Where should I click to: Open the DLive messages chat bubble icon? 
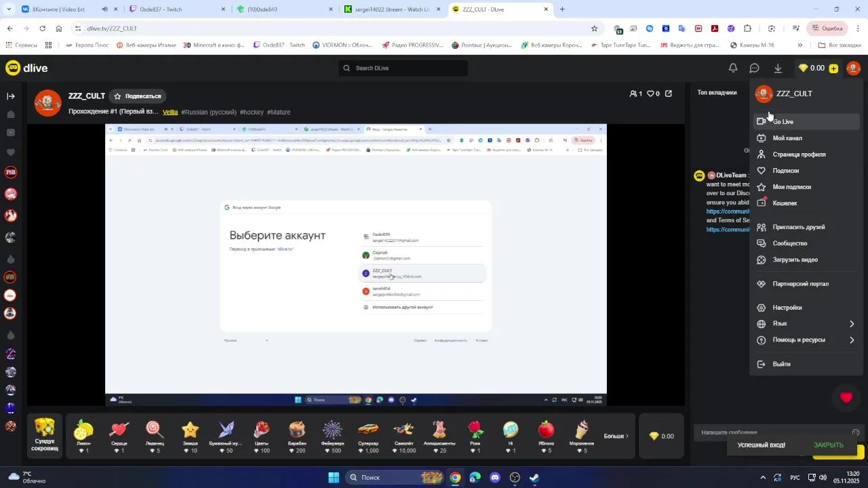click(754, 68)
